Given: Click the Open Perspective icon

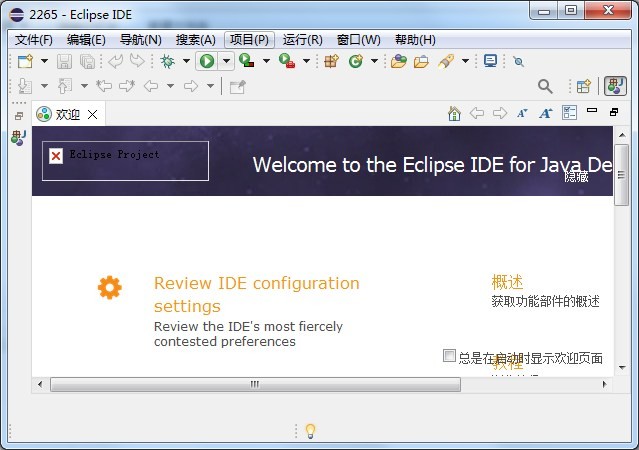Looking at the screenshot, I should pos(584,86).
